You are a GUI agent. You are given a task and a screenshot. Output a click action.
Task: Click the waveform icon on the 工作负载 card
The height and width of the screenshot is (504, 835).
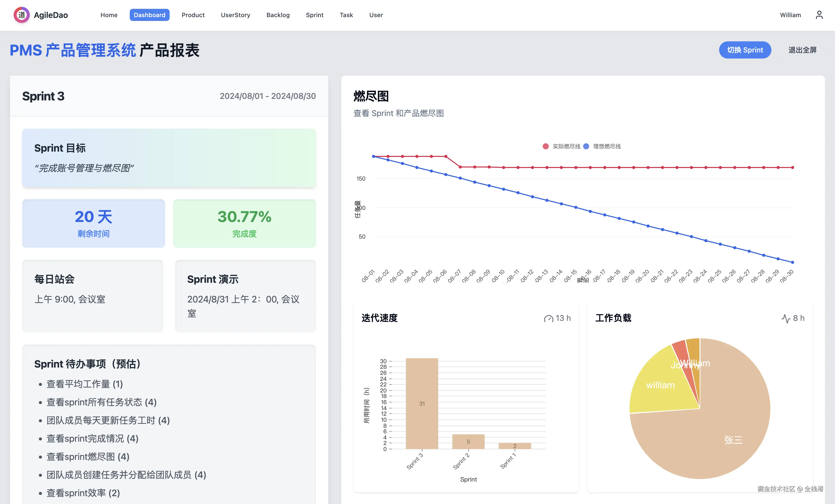click(x=786, y=318)
